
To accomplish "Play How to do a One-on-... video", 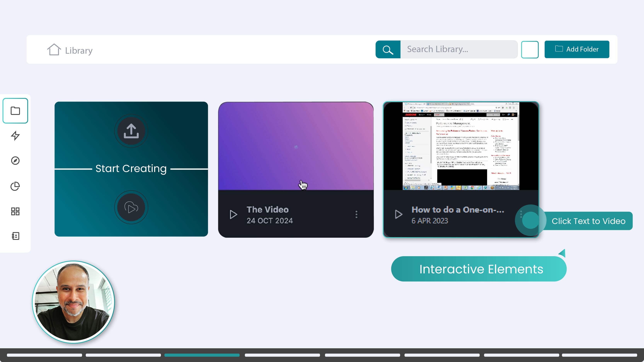I will tap(398, 214).
